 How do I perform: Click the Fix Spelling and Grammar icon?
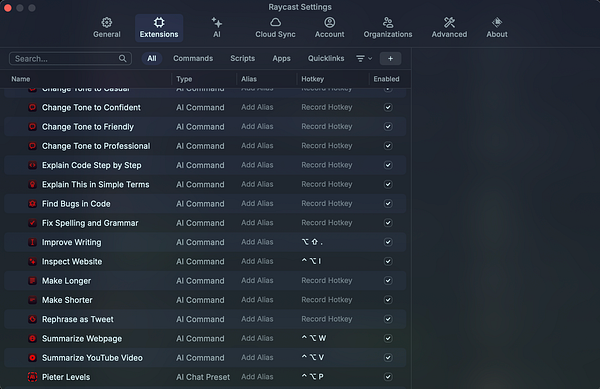[x=33, y=223]
